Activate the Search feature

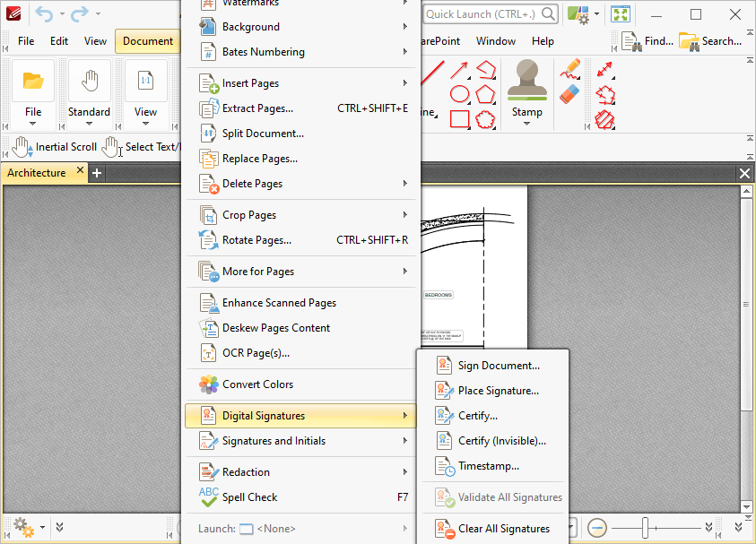[x=712, y=40]
